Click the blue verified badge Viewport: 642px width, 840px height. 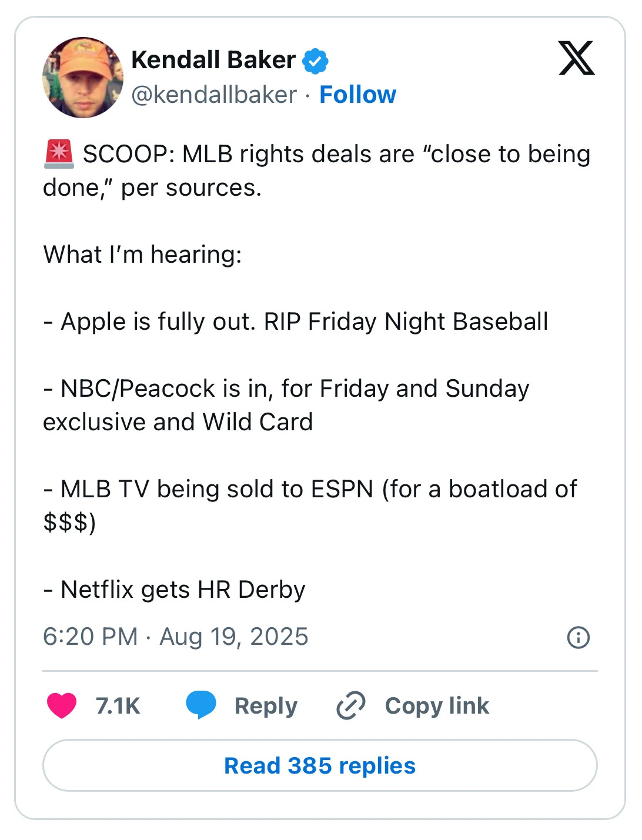click(315, 61)
